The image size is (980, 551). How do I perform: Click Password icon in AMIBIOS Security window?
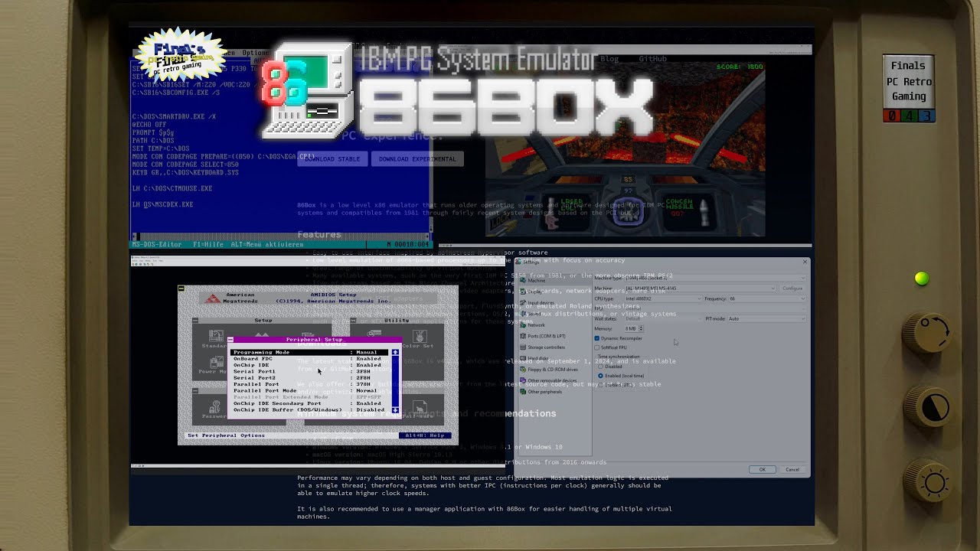(x=215, y=406)
